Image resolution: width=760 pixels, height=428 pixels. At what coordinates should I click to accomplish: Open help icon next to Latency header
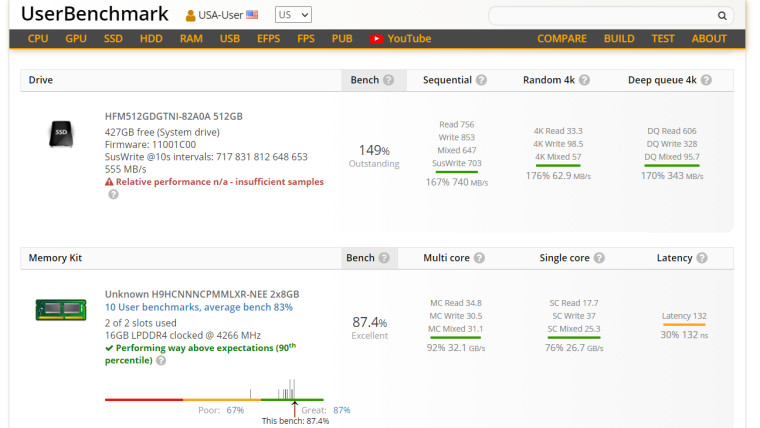(702, 258)
